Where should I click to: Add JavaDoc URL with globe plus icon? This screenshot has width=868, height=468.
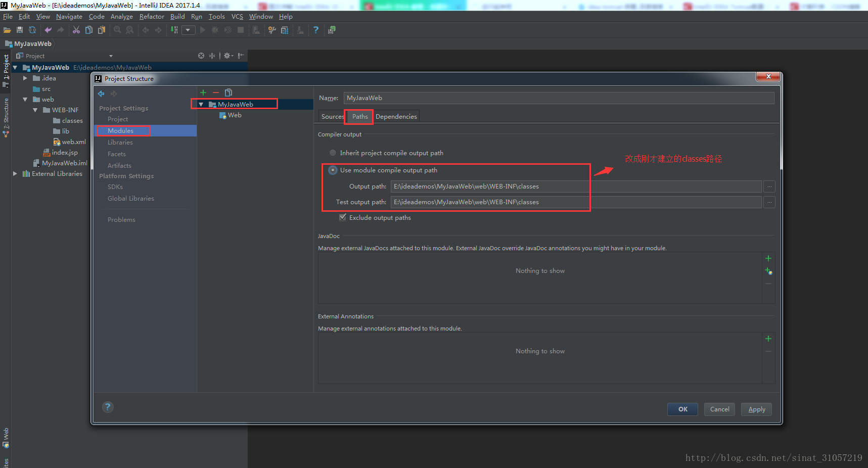point(768,271)
